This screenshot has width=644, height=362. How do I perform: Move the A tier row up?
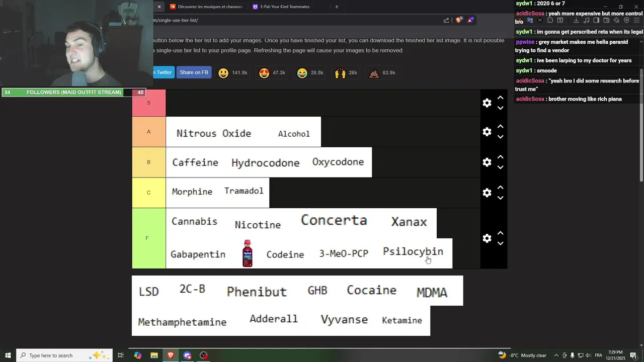click(x=500, y=127)
